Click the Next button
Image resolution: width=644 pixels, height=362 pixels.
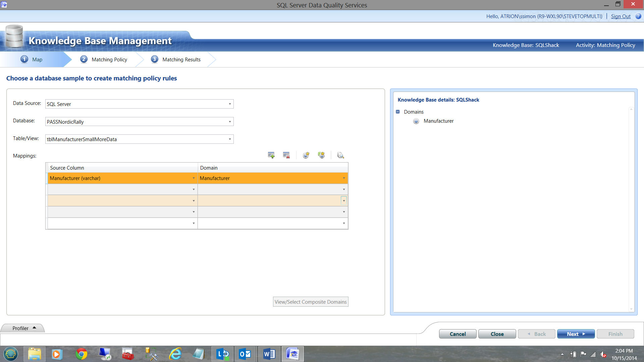tap(576, 334)
